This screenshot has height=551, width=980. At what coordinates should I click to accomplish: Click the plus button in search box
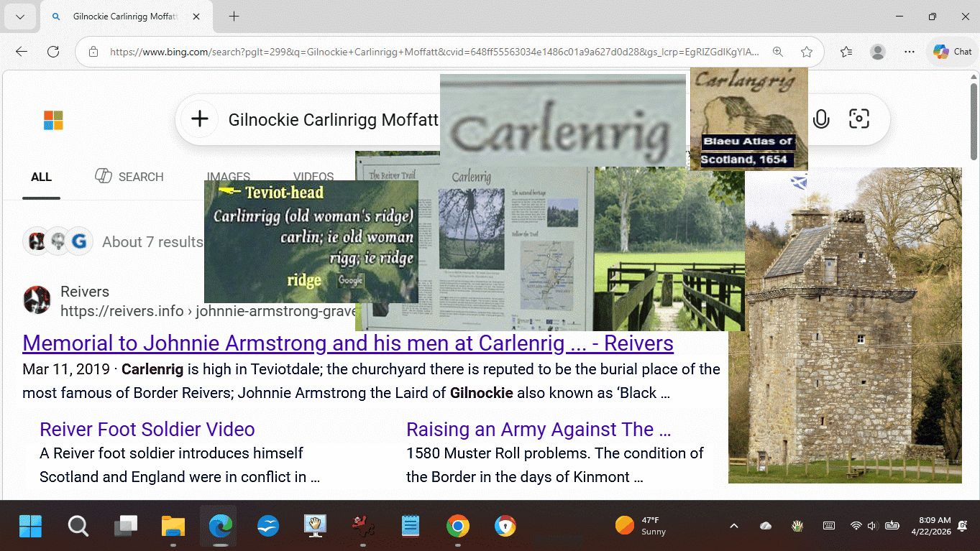[x=200, y=119]
